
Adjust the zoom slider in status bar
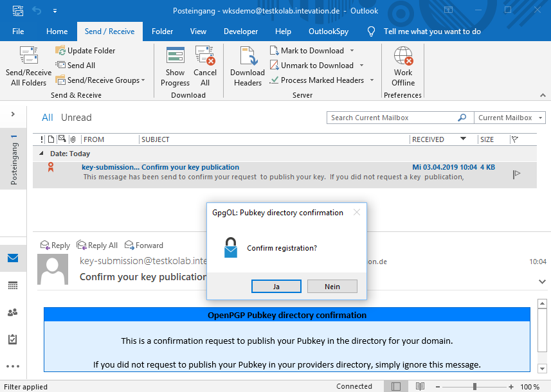coord(474,387)
